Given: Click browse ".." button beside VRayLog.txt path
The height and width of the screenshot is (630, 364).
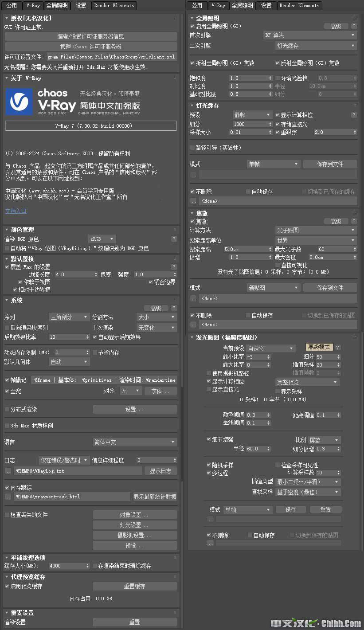Looking at the screenshot, I should pos(8,471).
